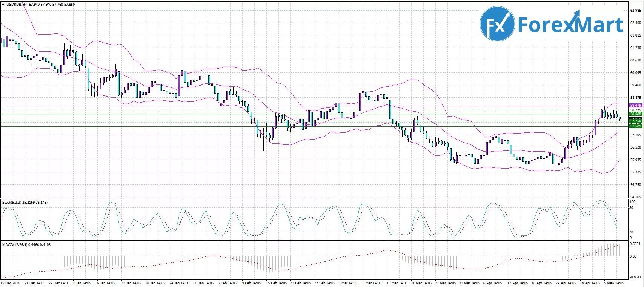Click the 24 Jan 14:05 date label
644x287 pixels.
click(x=180, y=283)
